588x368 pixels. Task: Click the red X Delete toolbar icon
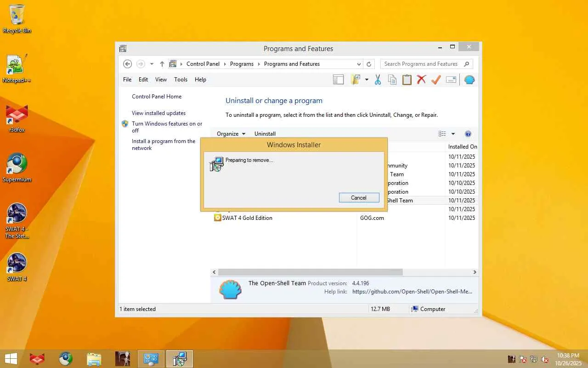tap(421, 80)
